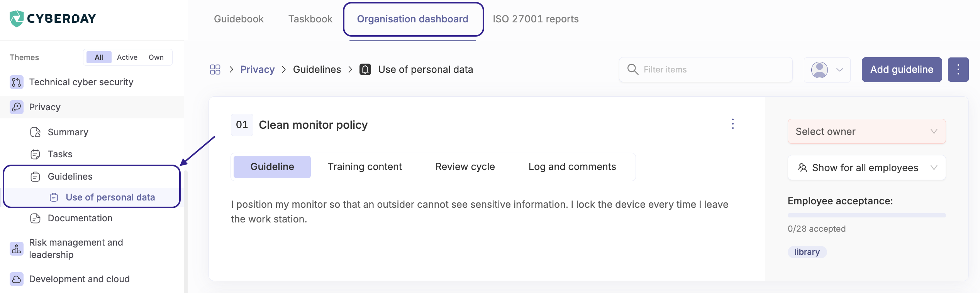Image resolution: width=980 pixels, height=293 pixels.
Task: Switch to the Training content tab
Action: pos(365,167)
